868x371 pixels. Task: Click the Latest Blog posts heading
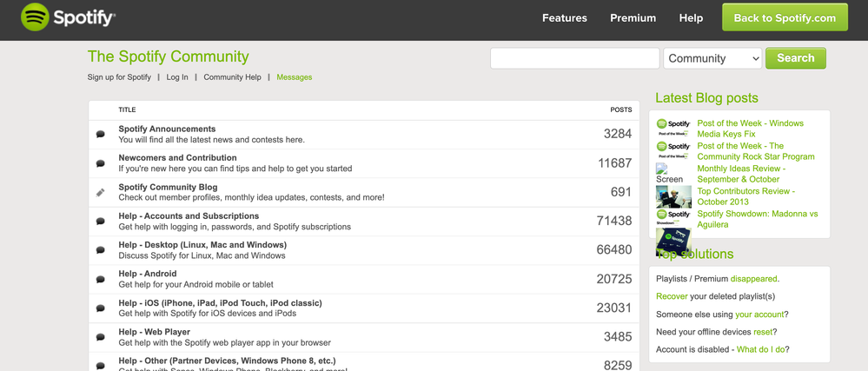(707, 98)
